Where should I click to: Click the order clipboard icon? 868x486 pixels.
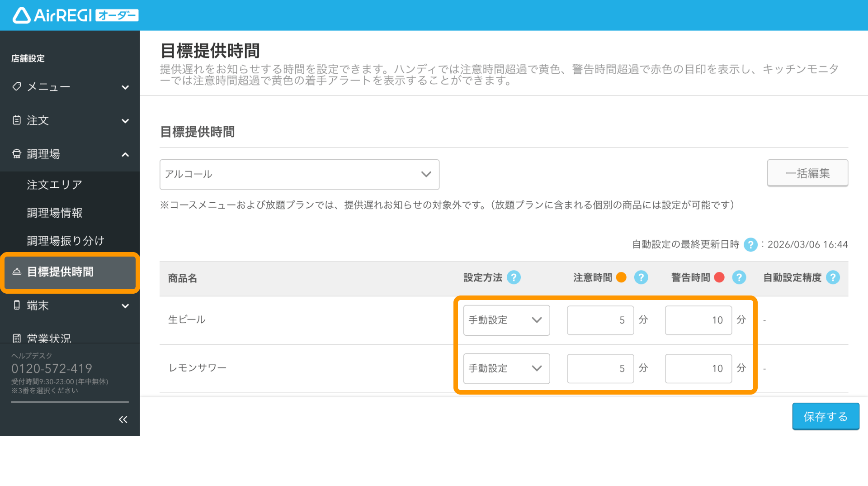(17, 120)
